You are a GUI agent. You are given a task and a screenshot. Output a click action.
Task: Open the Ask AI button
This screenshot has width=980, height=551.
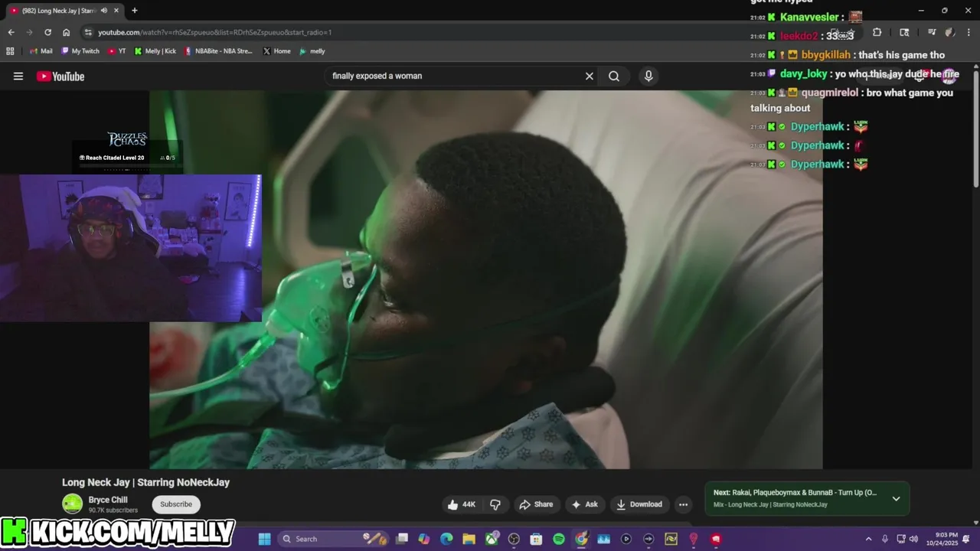pyautogui.click(x=584, y=504)
